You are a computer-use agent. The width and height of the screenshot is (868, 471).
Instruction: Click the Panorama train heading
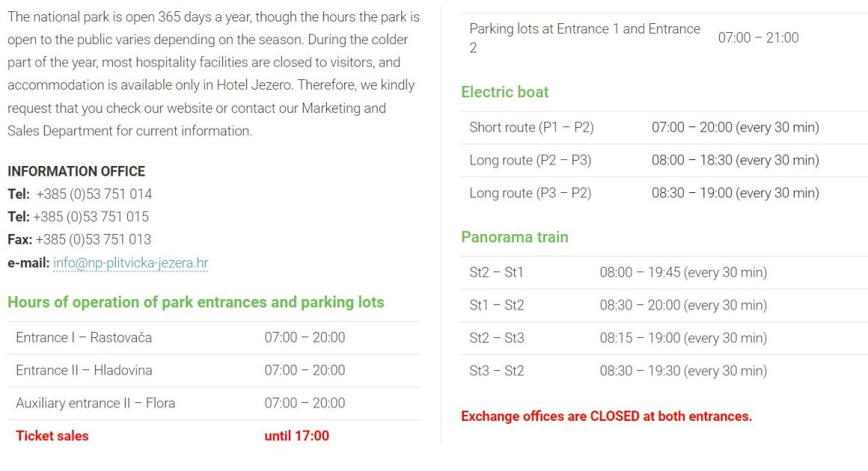tap(515, 237)
